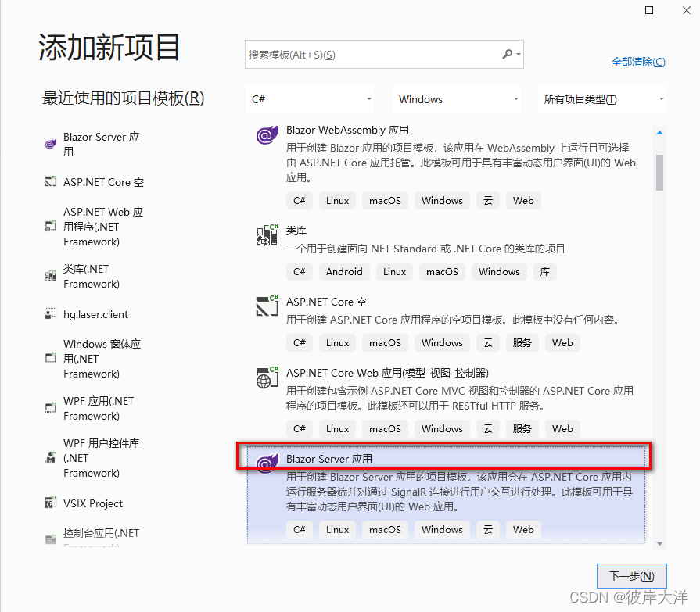Maximize the 添加新项目 dialog window
The height and width of the screenshot is (612, 700).
pos(649,10)
